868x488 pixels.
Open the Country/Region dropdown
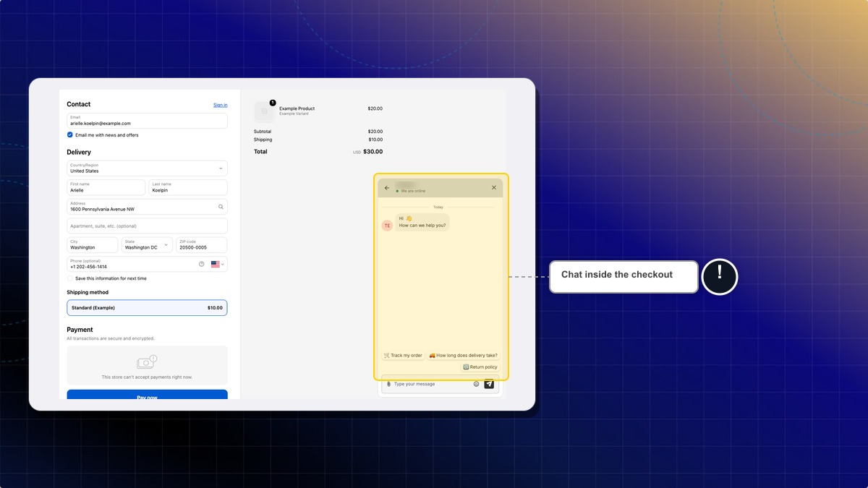(x=147, y=168)
